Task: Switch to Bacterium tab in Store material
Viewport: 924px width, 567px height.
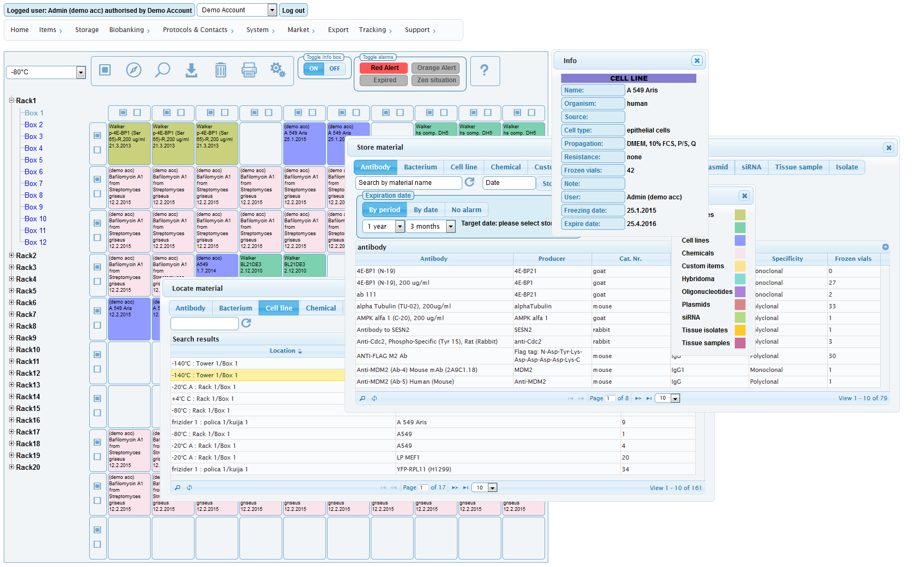Action: (x=420, y=167)
